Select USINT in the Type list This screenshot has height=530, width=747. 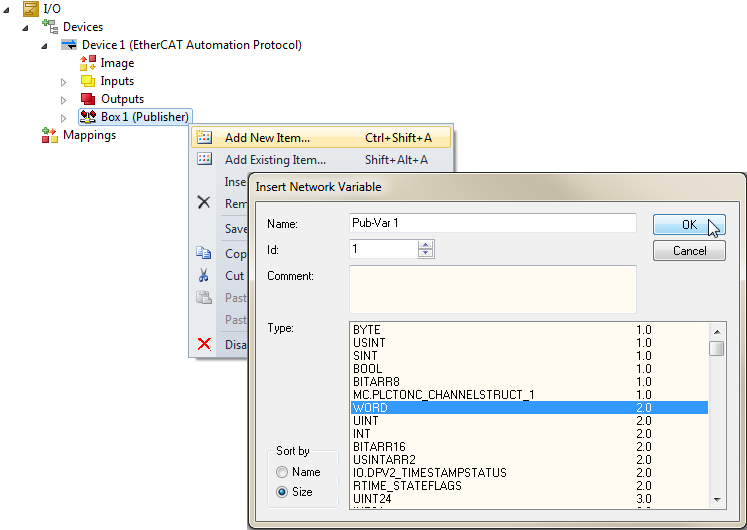529,343
